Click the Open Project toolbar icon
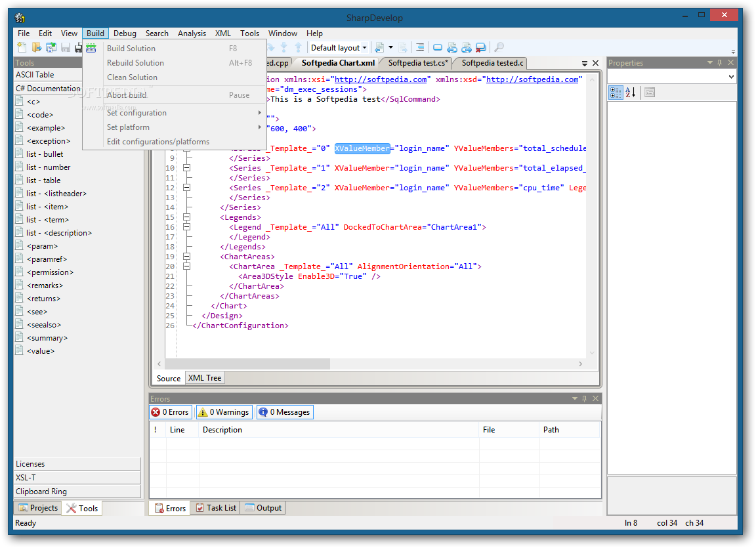 [51, 47]
